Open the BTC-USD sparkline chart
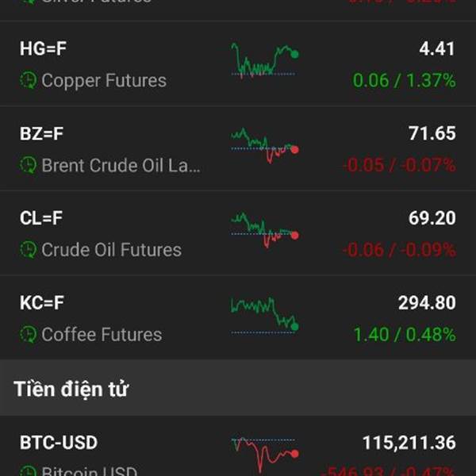 pyautogui.click(x=265, y=455)
